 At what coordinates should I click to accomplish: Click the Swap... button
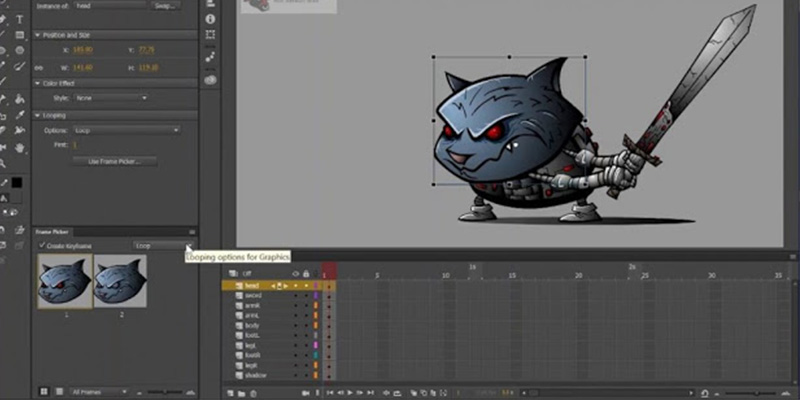pyautogui.click(x=166, y=6)
